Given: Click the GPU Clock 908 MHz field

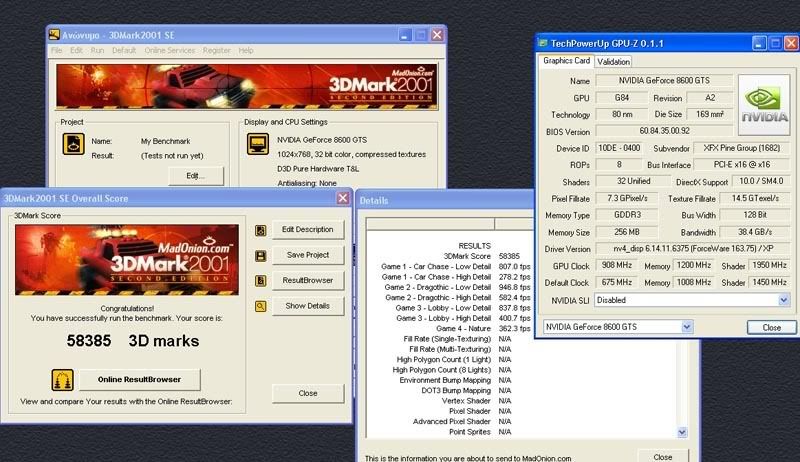Looking at the screenshot, I should pos(616,265).
